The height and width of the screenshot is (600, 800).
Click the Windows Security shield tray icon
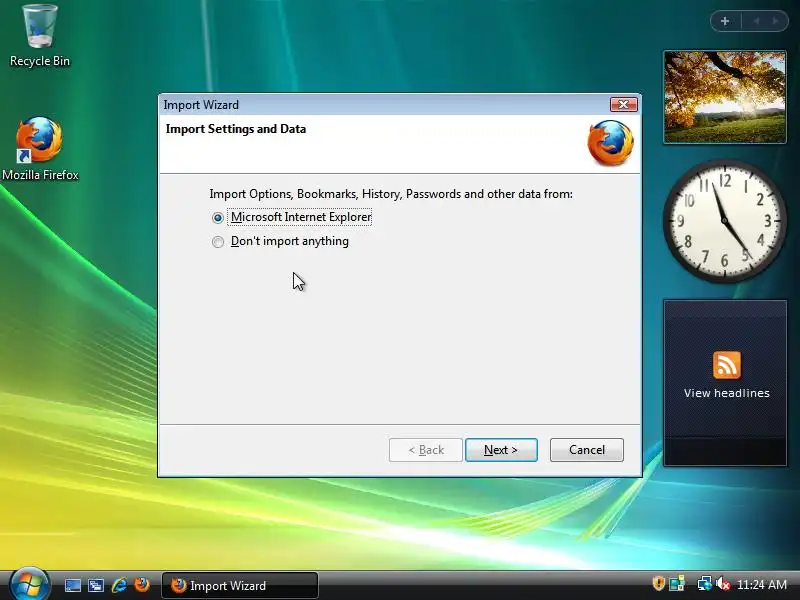(659, 583)
